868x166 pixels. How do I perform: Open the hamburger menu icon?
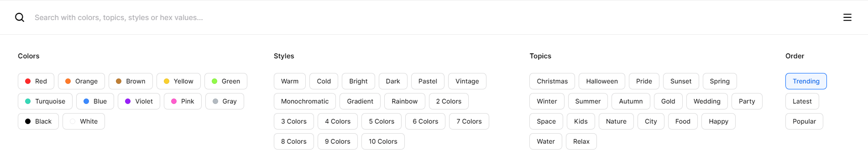(x=847, y=17)
